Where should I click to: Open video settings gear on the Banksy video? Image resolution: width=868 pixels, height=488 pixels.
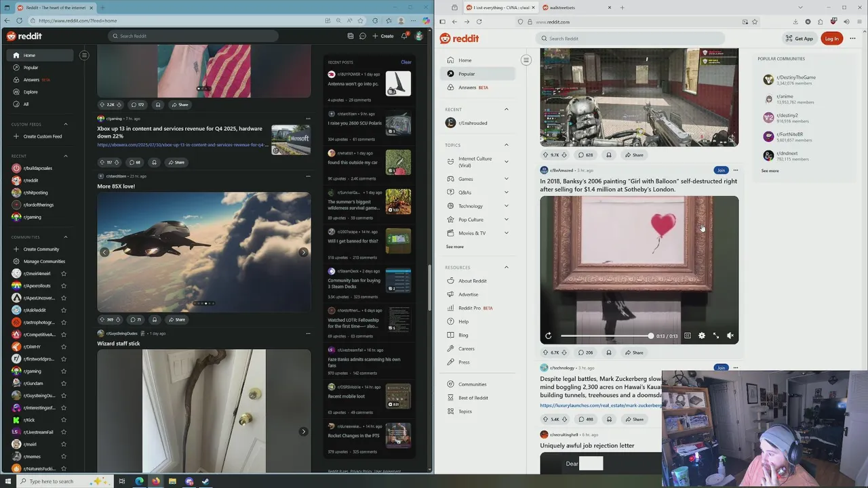pos(702,335)
